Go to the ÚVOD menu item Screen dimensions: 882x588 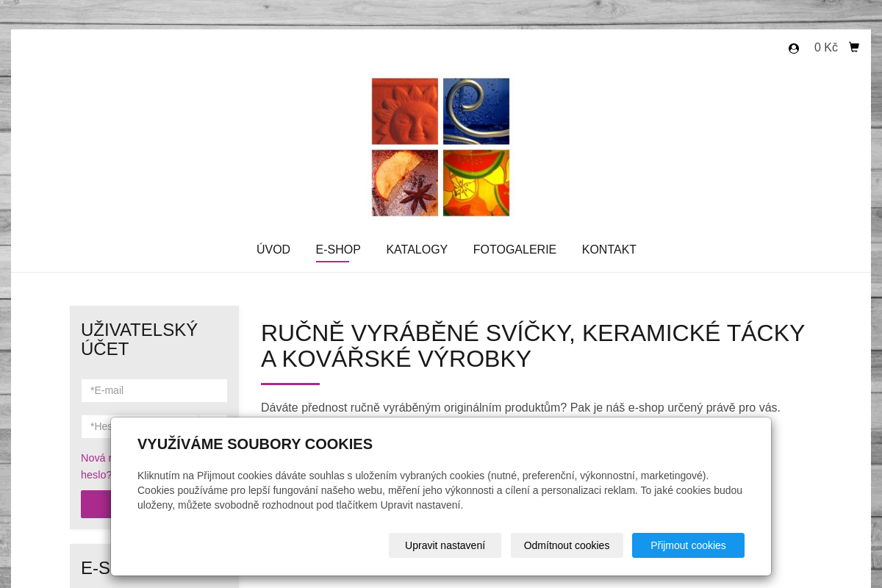[273, 250]
